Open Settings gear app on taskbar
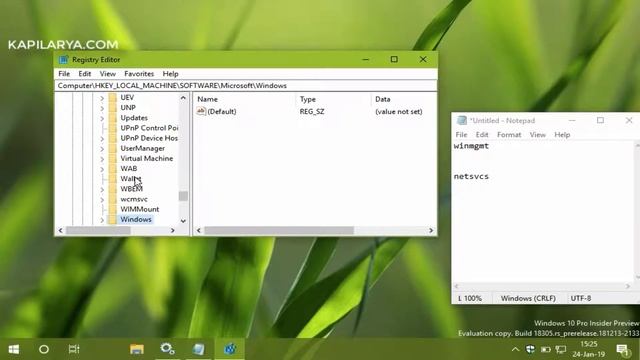This screenshot has width=640, height=360. coord(167,349)
